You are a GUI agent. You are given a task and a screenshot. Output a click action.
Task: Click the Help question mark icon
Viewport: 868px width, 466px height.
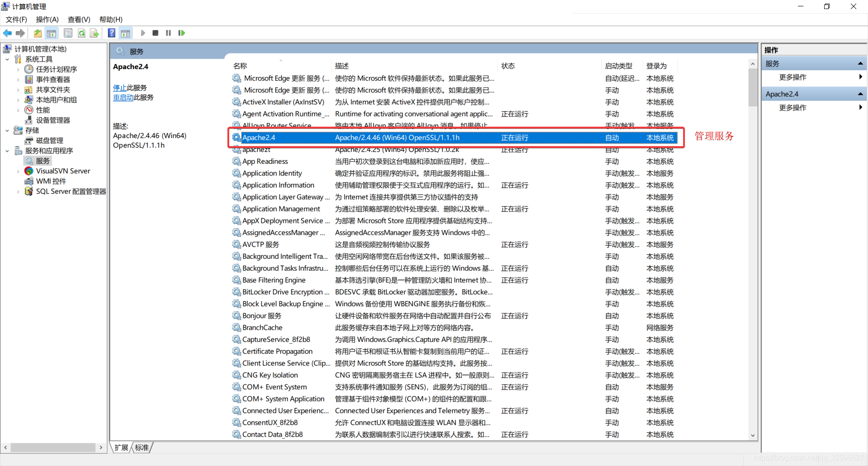coord(111,33)
